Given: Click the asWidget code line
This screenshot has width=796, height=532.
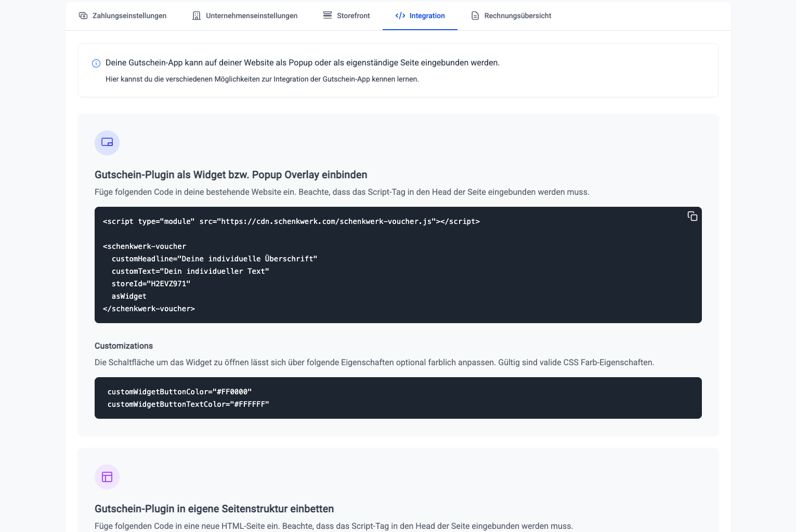Looking at the screenshot, I should 129,296.
